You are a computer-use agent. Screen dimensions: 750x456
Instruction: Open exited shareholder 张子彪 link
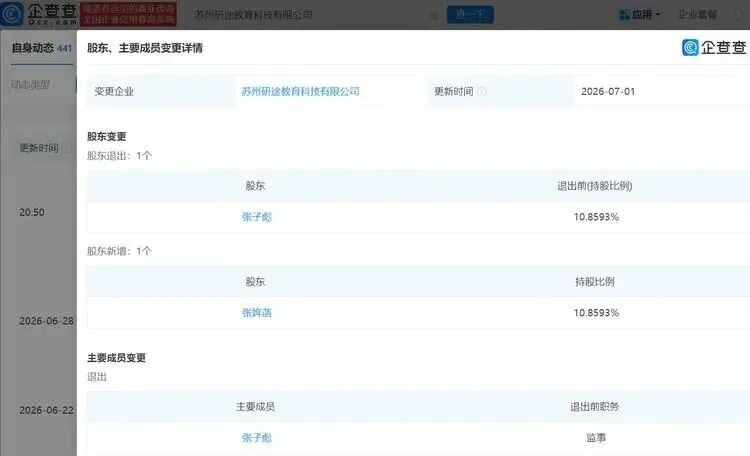click(x=257, y=217)
